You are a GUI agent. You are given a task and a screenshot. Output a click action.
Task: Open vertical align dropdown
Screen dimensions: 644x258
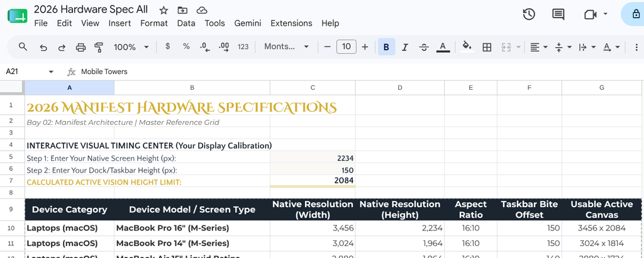tap(563, 47)
